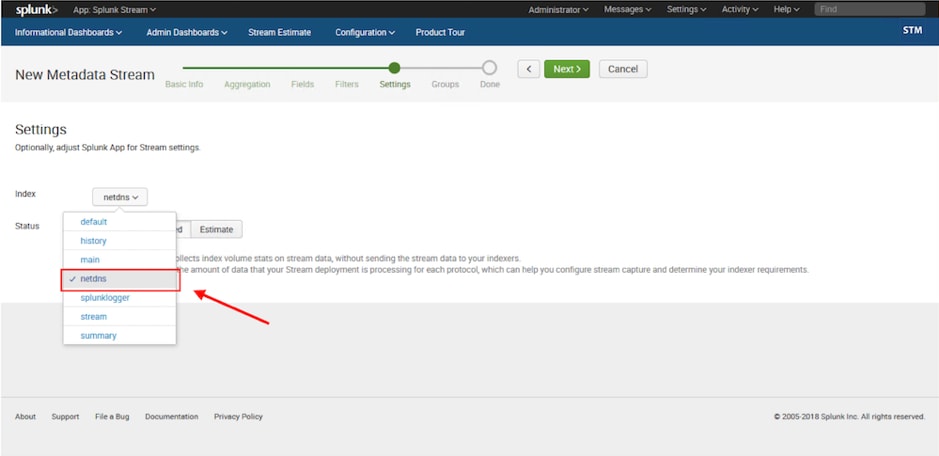Select the main index option

point(90,260)
